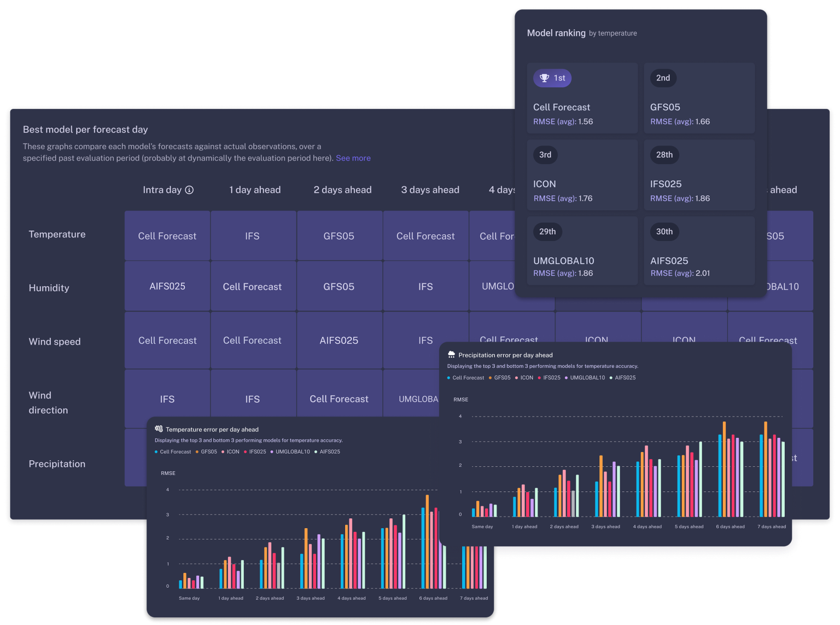The width and height of the screenshot is (840, 625).
Task: Click the 1 day ahead column header
Action: [x=255, y=190]
